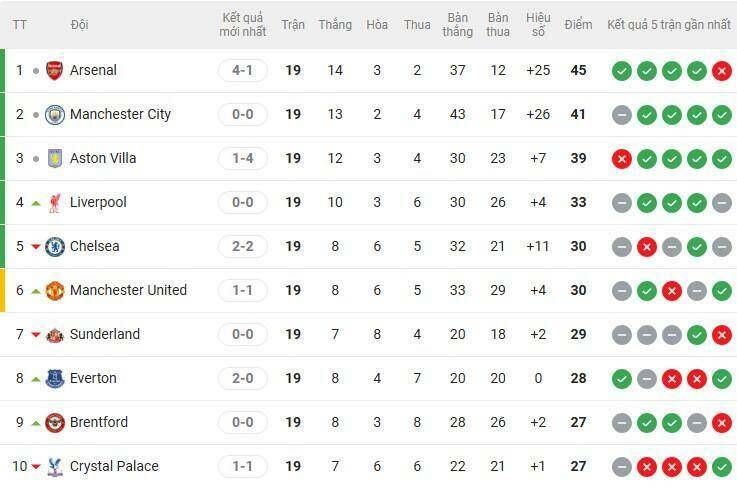Click the Manchester United club crest

[55, 290]
